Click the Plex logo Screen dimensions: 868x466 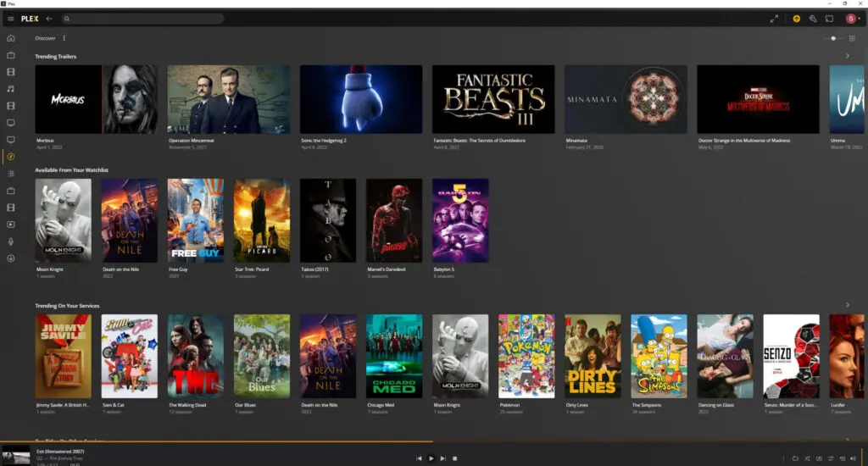click(x=30, y=19)
